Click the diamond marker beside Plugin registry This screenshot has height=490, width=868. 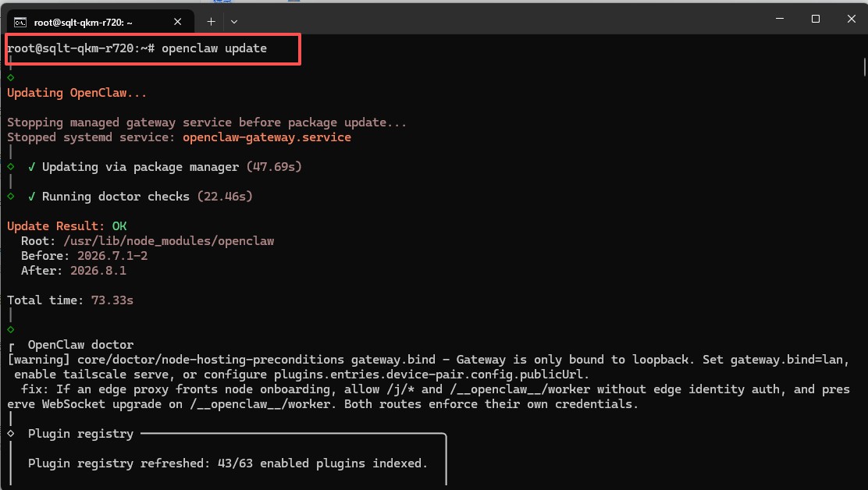pos(10,434)
